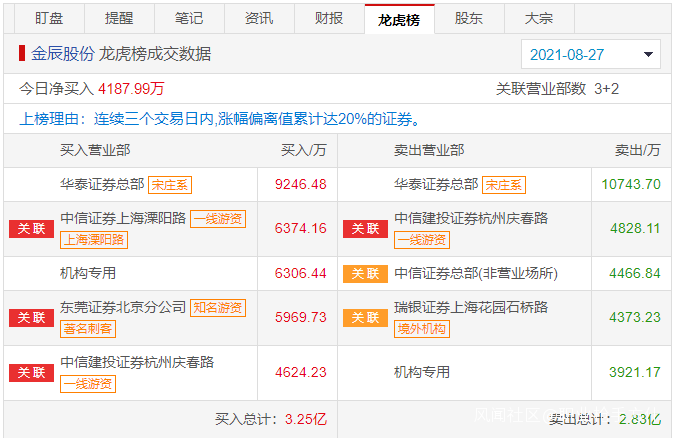Click buy amount 5969.73
Image resolution: width=673 pixels, height=438 pixels.
[300, 317]
